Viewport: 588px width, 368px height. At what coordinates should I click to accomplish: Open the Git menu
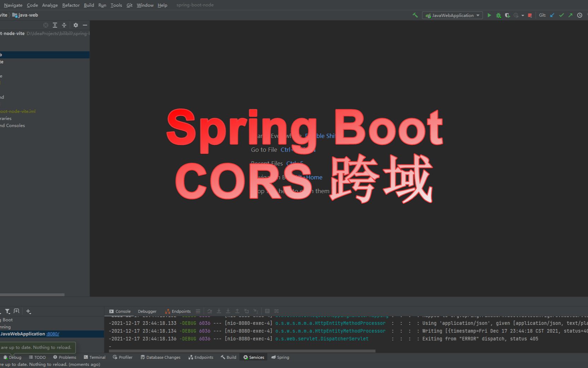coord(129,5)
